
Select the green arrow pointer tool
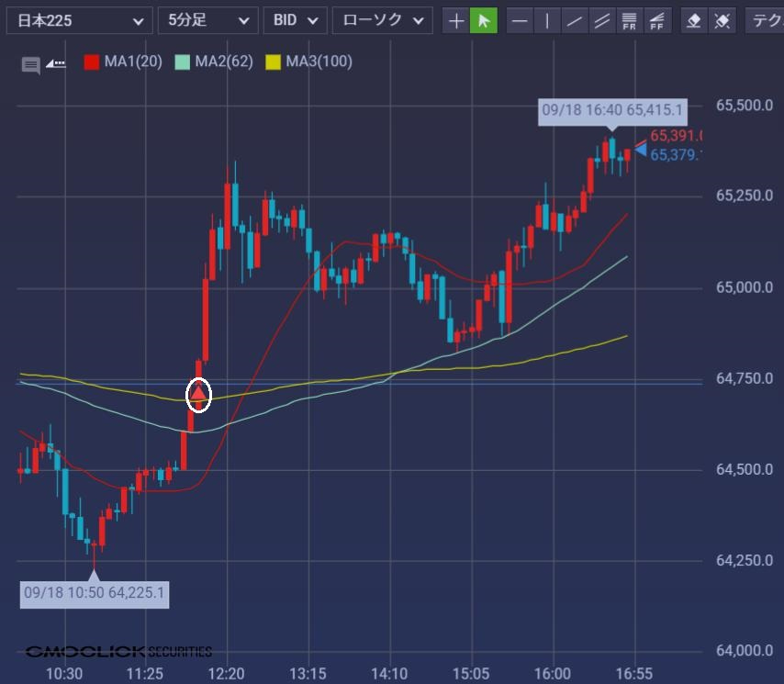pyautogui.click(x=484, y=20)
